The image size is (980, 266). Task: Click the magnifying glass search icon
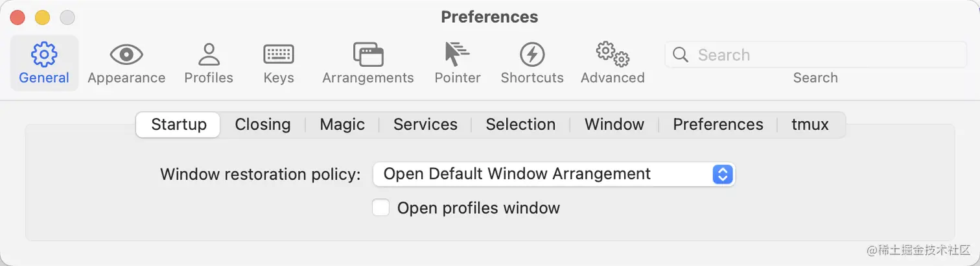pyautogui.click(x=681, y=55)
